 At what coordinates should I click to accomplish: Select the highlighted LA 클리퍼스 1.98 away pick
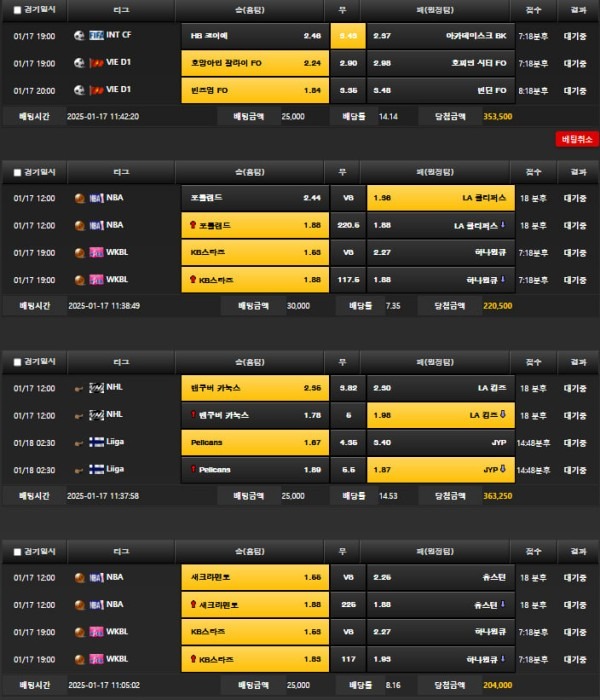[439, 198]
